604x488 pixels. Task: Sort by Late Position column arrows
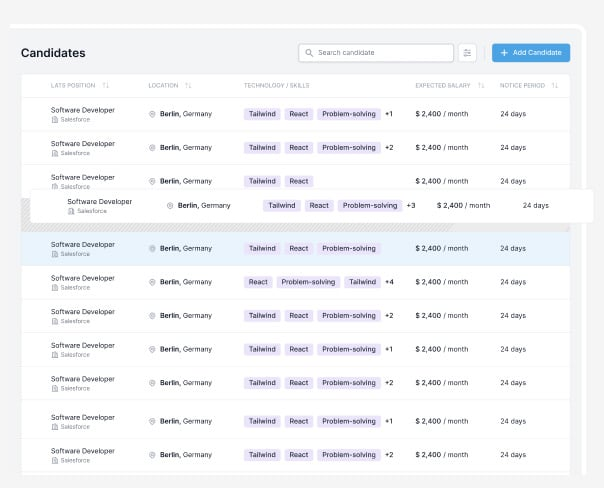click(105, 86)
